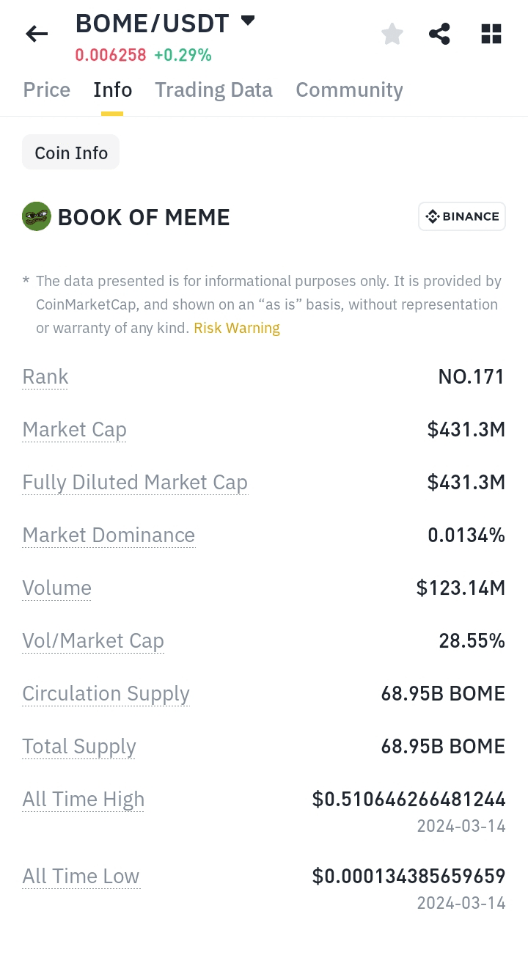Viewport: 528px width, 980px height.
Task: Tap the All Time High label
Action: coord(84,800)
